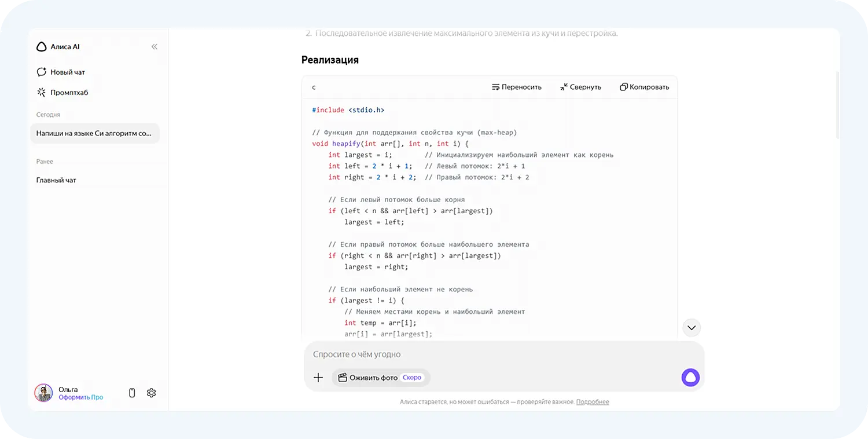This screenshot has height=439, width=868.
Task: Open the Подробнее link in disclaimer
Action: coord(593,402)
